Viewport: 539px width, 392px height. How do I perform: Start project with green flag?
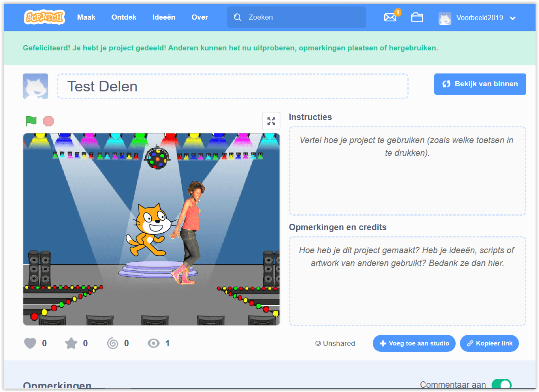[x=31, y=121]
